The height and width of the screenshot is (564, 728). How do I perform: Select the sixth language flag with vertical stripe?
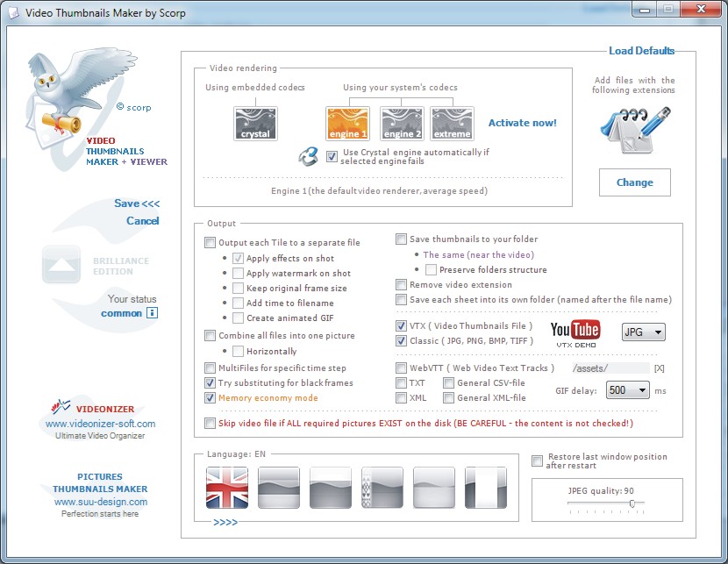click(486, 488)
